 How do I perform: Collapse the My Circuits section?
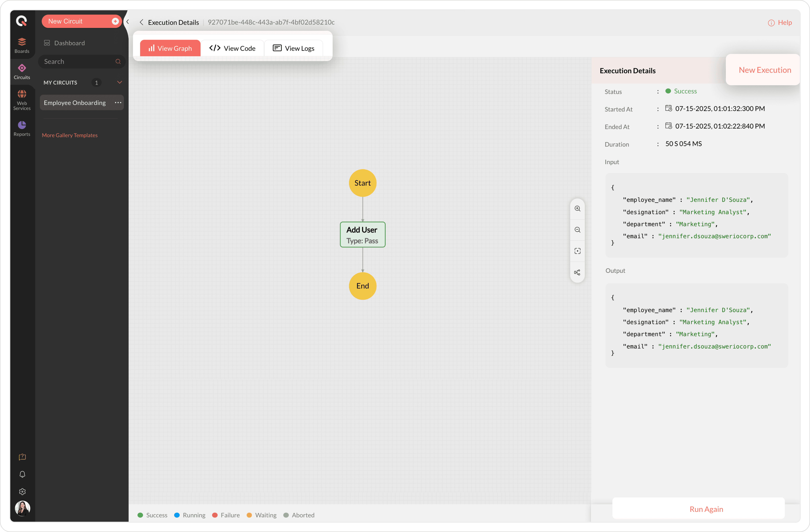coord(119,82)
